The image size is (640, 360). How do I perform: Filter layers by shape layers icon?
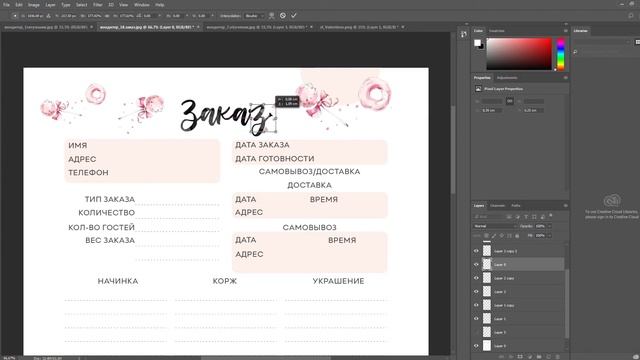[534, 216]
